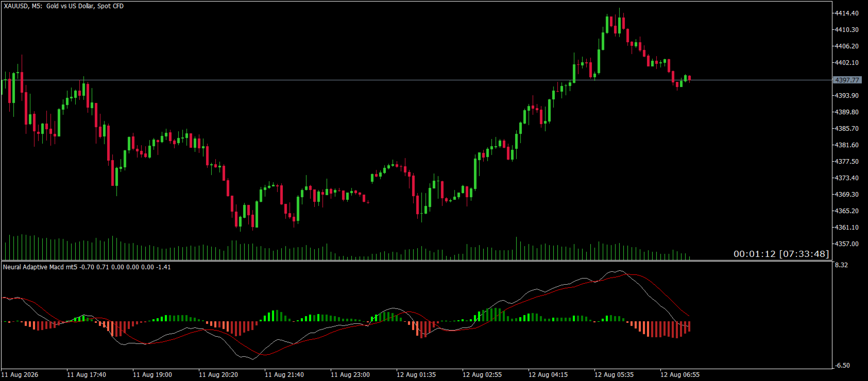868x381 pixels.
Task: Click the orange histogram bars at MACD's right end
Action: coord(659,329)
